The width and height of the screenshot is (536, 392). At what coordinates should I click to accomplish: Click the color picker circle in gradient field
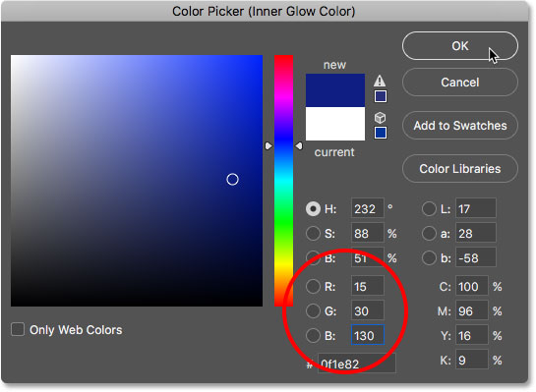coord(232,179)
